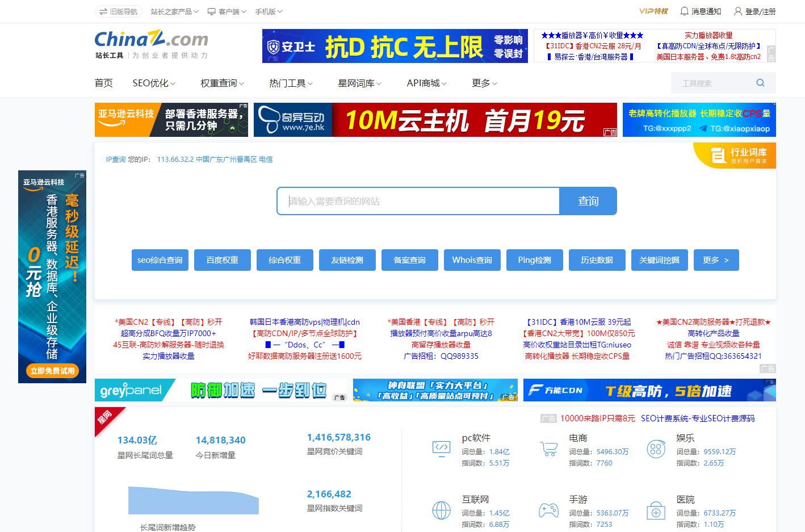Viewport: 805px width, 532px height.
Task: Click the 134.03亿 长尾词总量 figure
Action: coord(137,440)
